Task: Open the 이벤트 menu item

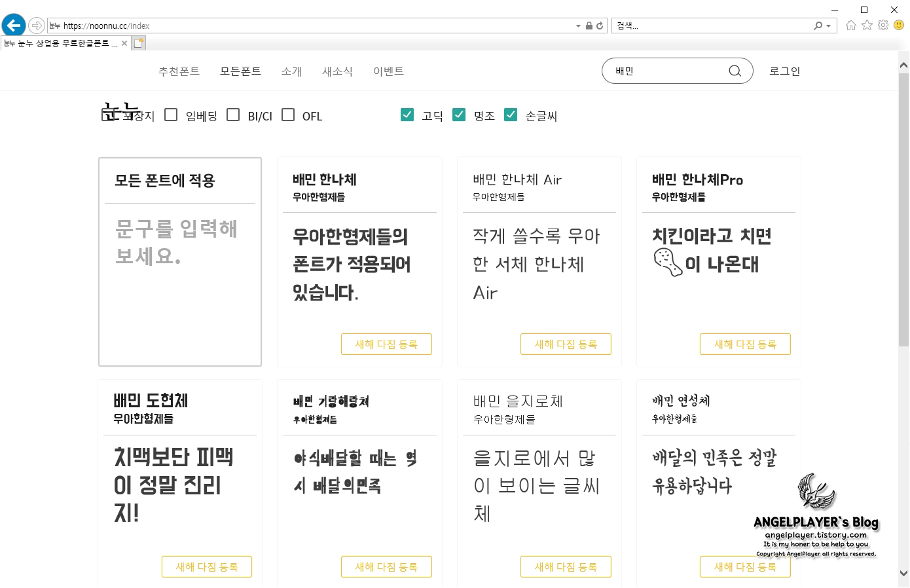Action: point(388,71)
